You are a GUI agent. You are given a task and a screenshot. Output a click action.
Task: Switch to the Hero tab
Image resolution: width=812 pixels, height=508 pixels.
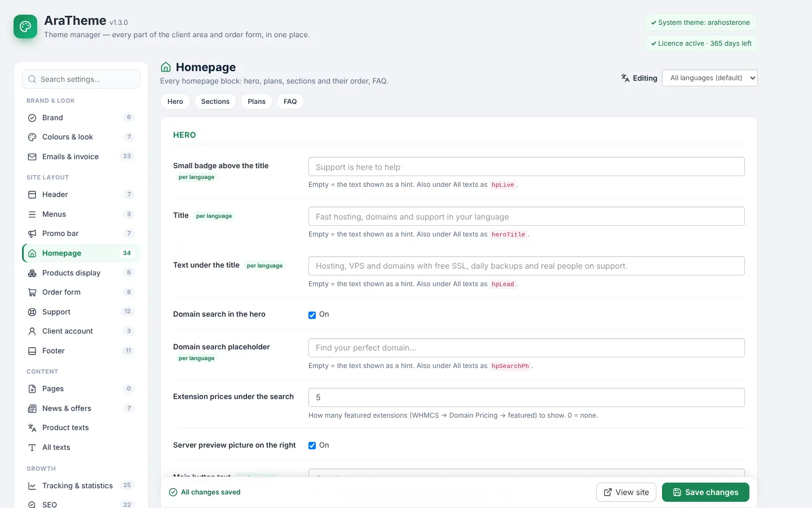tap(175, 102)
